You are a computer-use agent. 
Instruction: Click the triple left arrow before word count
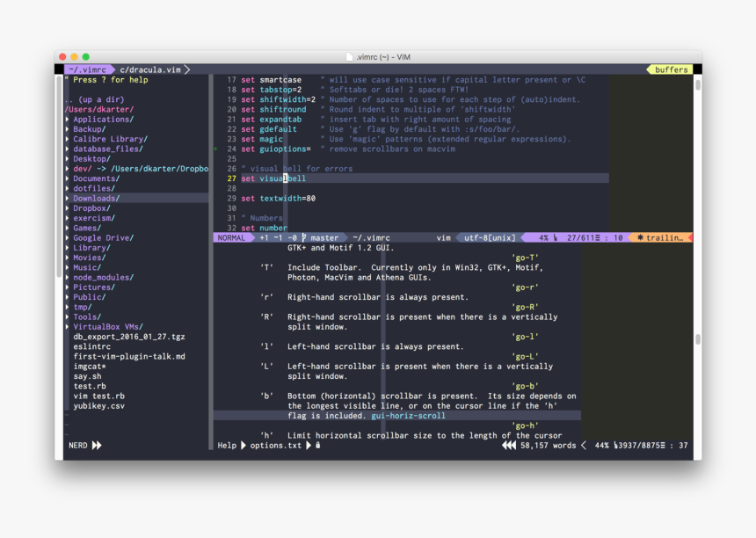point(509,446)
